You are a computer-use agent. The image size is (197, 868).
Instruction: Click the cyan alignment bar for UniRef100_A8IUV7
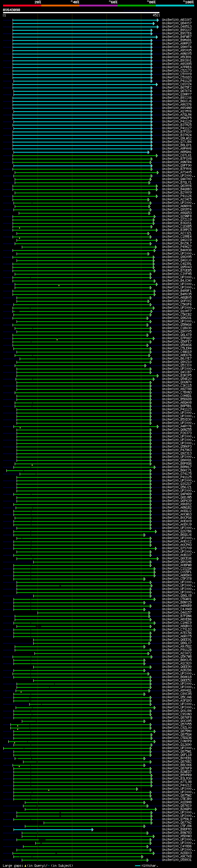[86, 20]
